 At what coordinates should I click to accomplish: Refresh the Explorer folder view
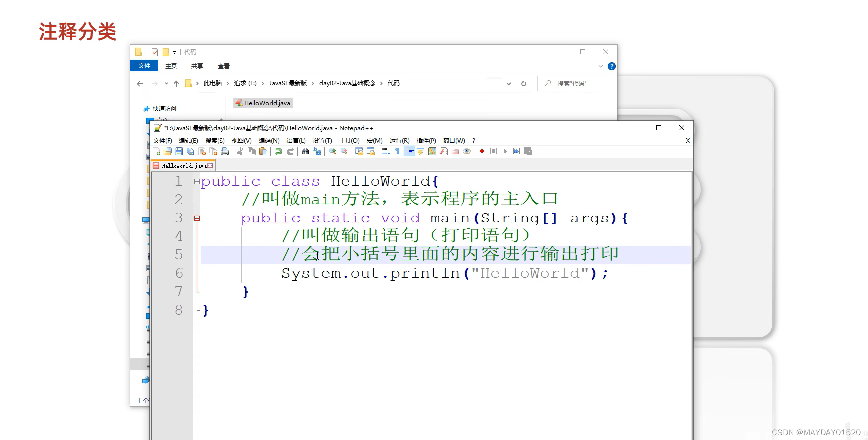[x=524, y=84]
